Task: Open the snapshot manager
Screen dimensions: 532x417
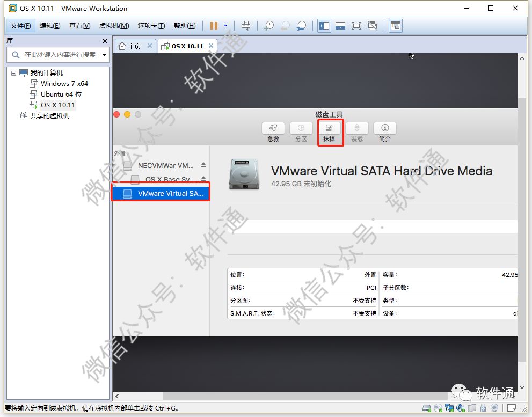Action: point(301,26)
